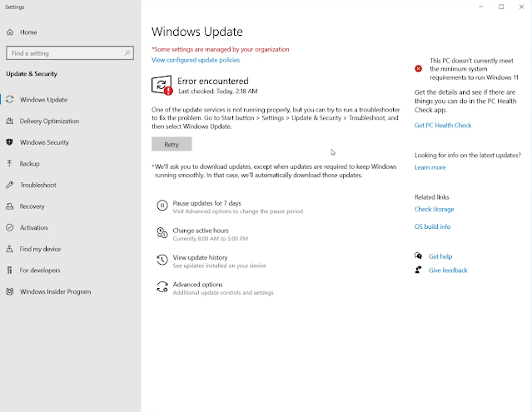Click the update history clock icon
This screenshot has height=412, width=532.
point(162,260)
